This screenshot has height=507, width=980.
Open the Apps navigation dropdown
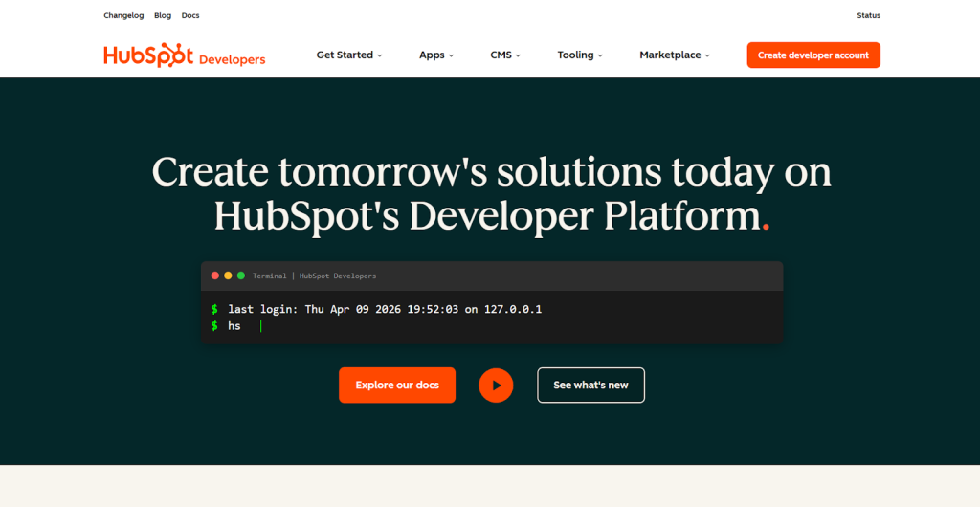coord(436,55)
